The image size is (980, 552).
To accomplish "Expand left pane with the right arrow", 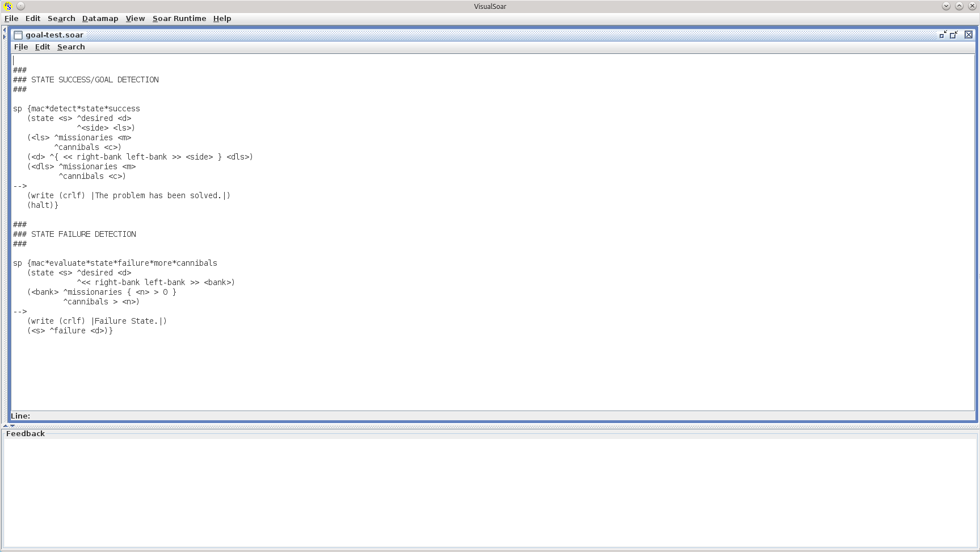I will [x=5, y=37].
